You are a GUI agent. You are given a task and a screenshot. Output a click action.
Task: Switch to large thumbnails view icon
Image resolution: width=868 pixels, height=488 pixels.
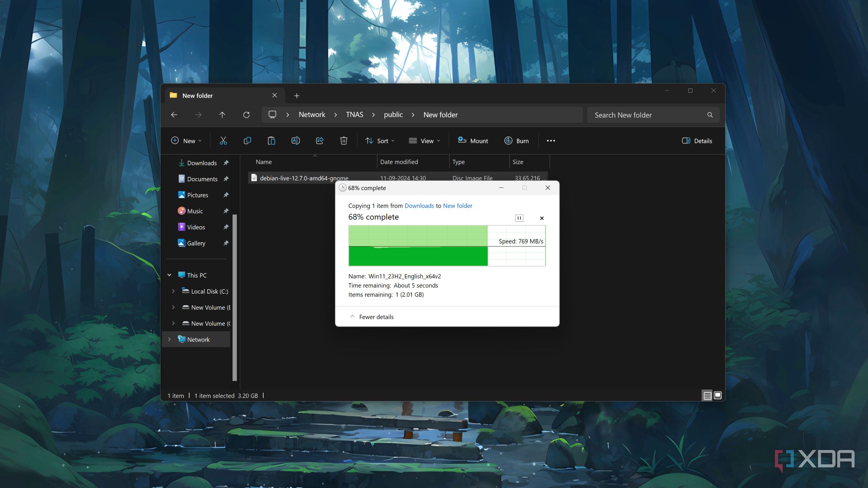coord(718,395)
